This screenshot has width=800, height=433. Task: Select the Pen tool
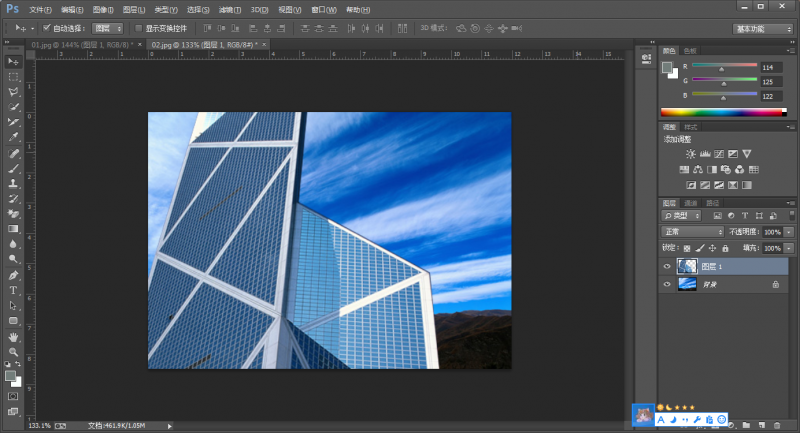[14, 275]
